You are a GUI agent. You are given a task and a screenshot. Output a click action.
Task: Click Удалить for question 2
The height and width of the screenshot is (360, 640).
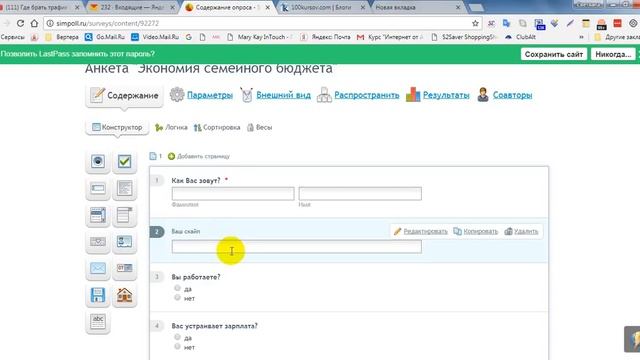pyautogui.click(x=521, y=231)
